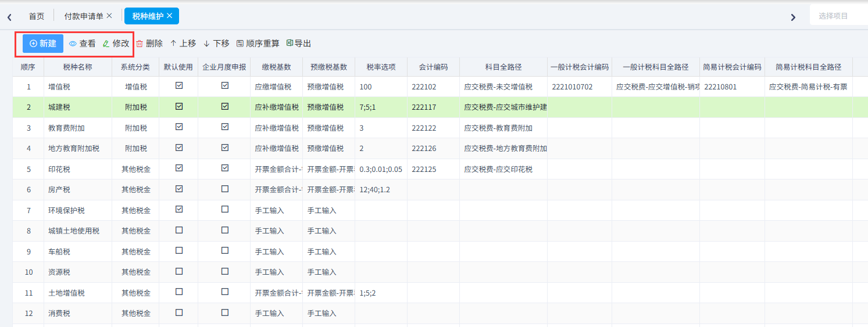Click tax rate cell 7;5;1

click(381, 107)
